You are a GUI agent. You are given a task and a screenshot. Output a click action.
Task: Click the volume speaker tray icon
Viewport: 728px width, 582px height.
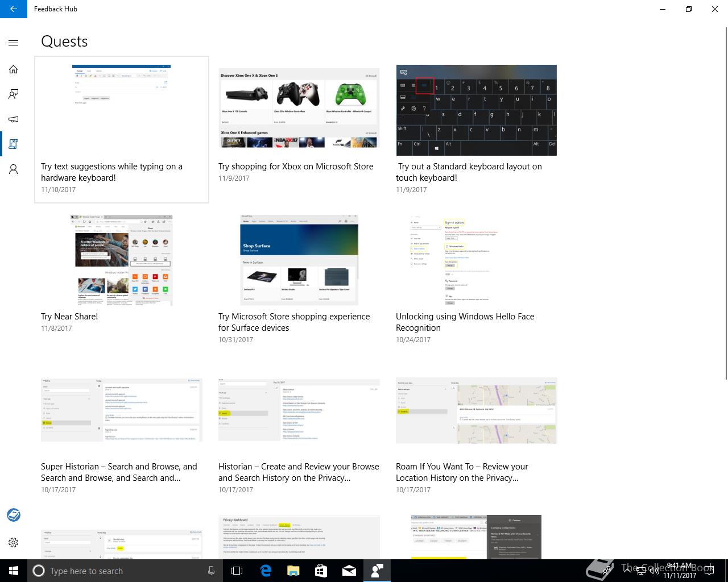[654, 571]
